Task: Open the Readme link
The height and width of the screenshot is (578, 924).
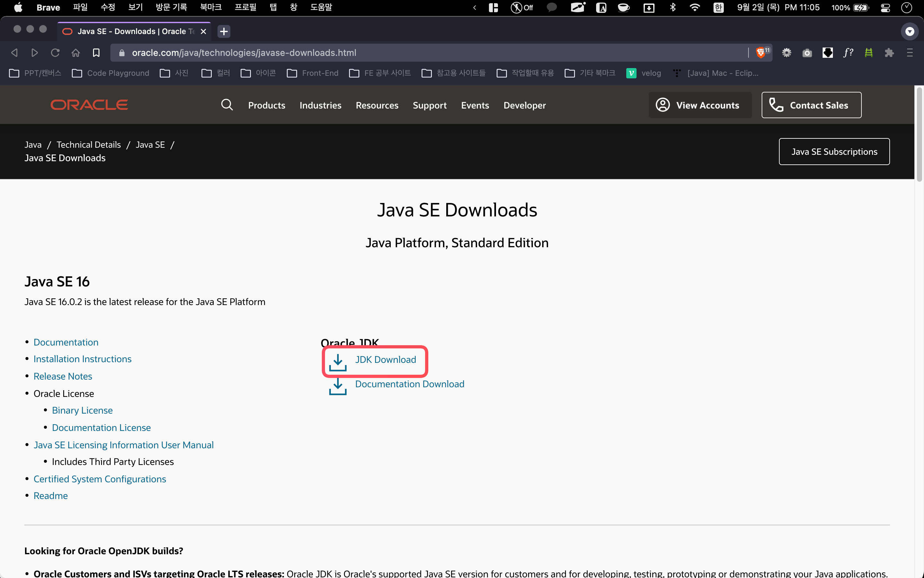Action: click(x=51, y=496)
